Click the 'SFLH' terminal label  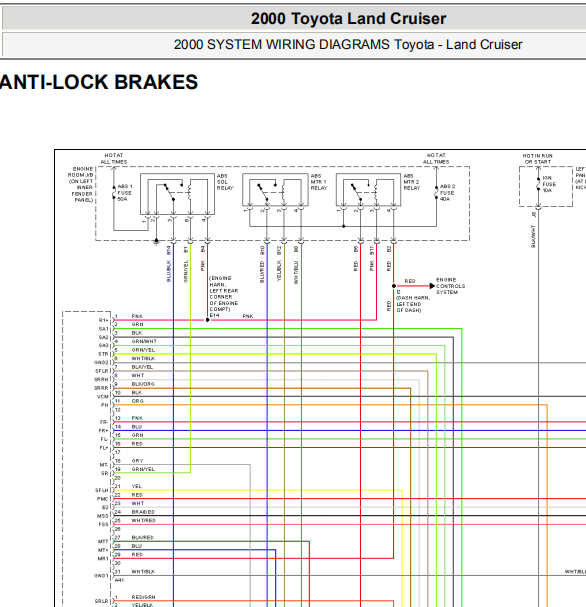click(x=102, y=490)
